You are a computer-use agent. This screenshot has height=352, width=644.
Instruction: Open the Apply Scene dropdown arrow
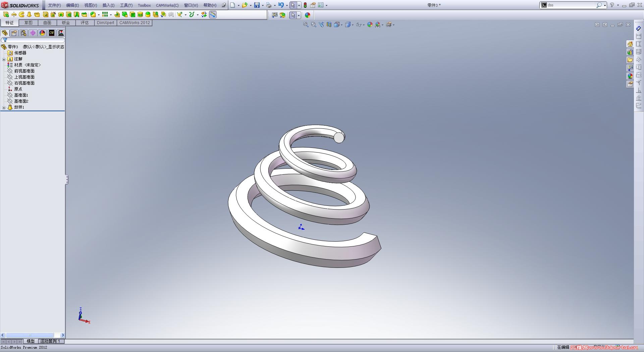382,25
